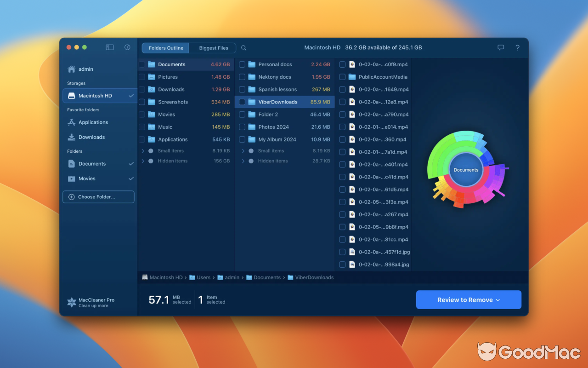Image resolution: width=588 pixels, height=368 pixels.
Task: Click the Documents center of the sunburst chart
Action: pos(466,170)
